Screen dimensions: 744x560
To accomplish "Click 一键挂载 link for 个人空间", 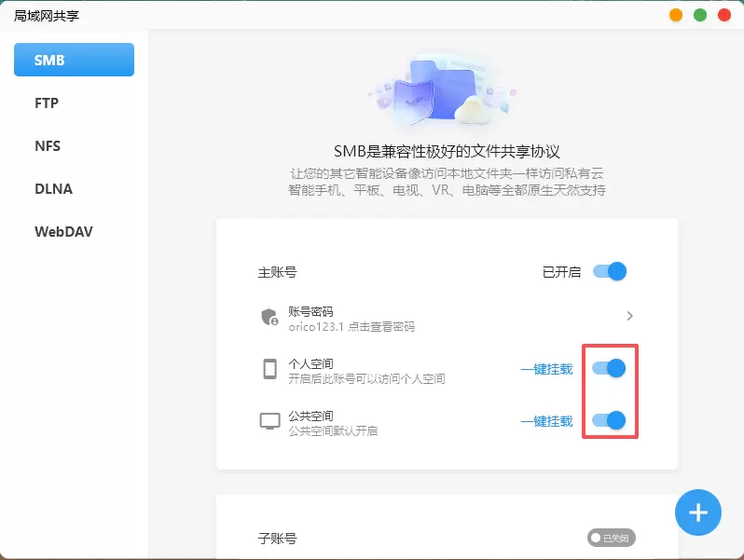I will (546, 369).
